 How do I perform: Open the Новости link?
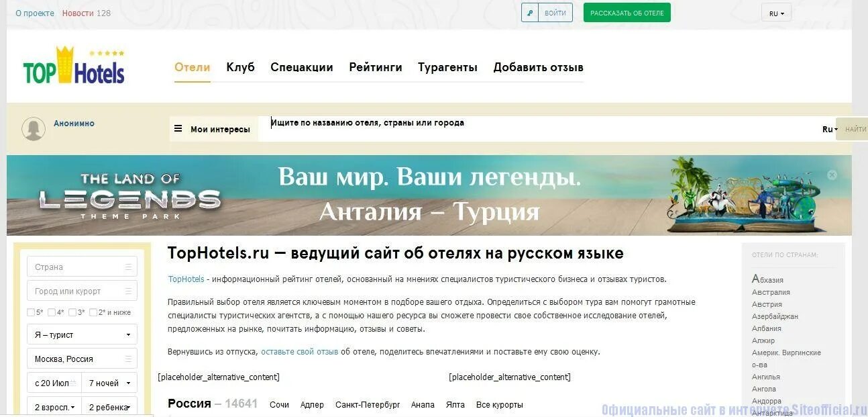tap(78, 13)
